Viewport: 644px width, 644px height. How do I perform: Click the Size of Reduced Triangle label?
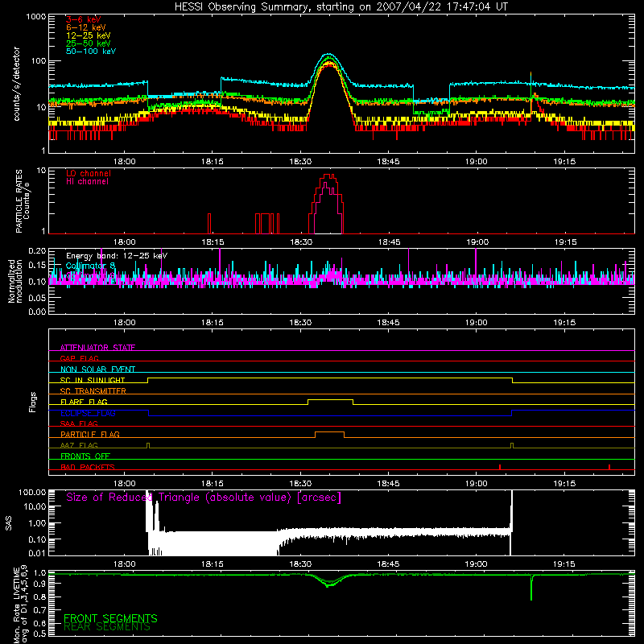tap(204, 497)
